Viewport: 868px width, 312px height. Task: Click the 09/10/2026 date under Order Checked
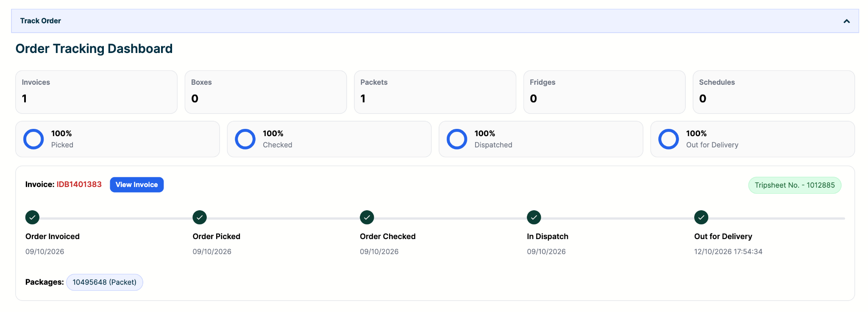coord(379,252)
